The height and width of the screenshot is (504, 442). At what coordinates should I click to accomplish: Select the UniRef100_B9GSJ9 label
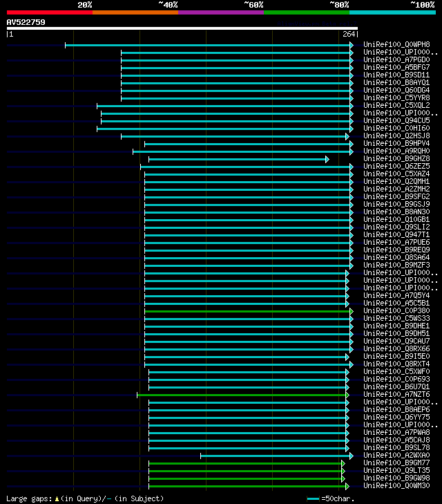click(x=396, y=204)
